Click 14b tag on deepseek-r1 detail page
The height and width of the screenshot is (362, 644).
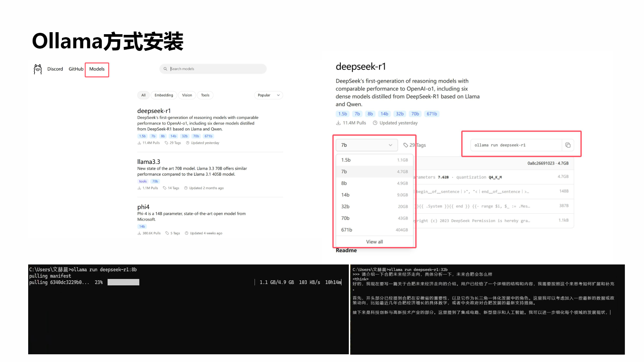(x=384, y=114)
